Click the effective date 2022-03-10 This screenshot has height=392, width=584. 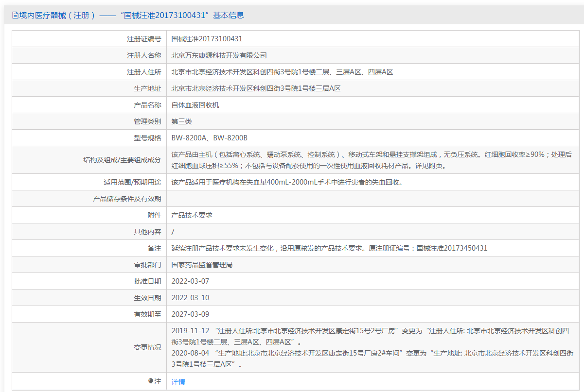pyautogui.click(x=190, y=298)
